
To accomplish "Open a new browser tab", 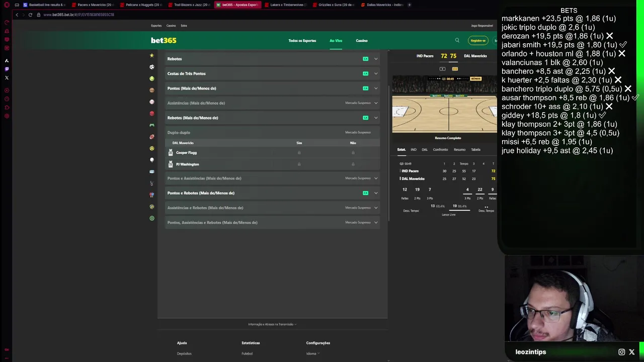I will click(409, 5).
